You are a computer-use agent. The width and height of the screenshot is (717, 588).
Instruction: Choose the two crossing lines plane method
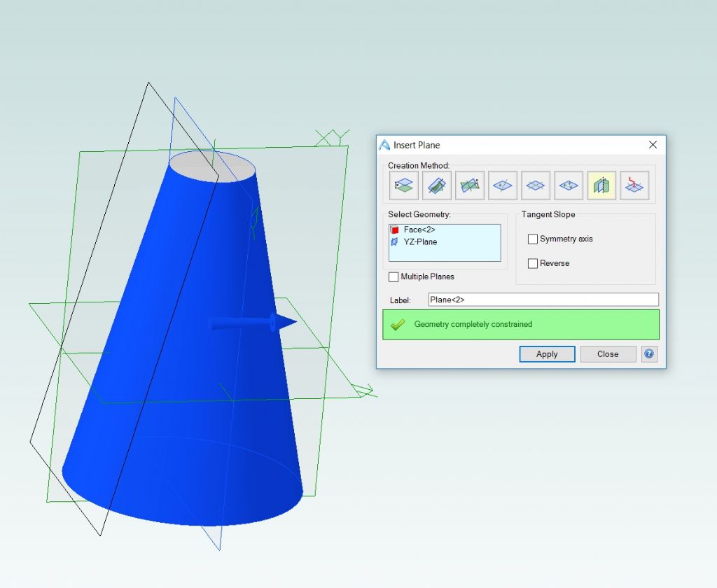[536, 185]
